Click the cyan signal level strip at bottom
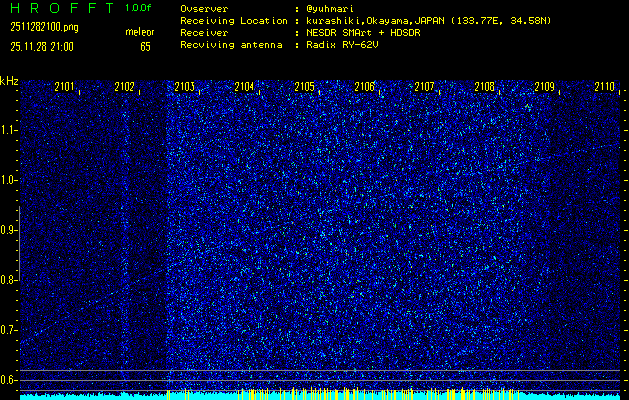 (320, 397)
